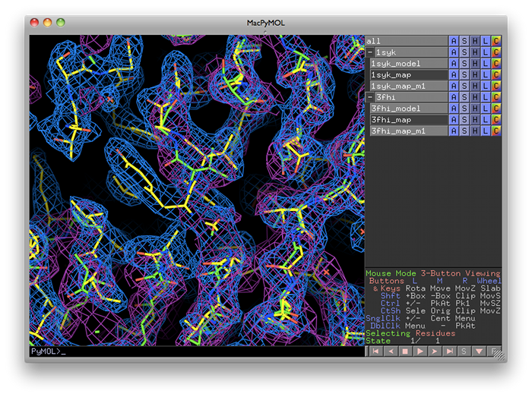Open the Label menu for the all row

pos(486,41)
